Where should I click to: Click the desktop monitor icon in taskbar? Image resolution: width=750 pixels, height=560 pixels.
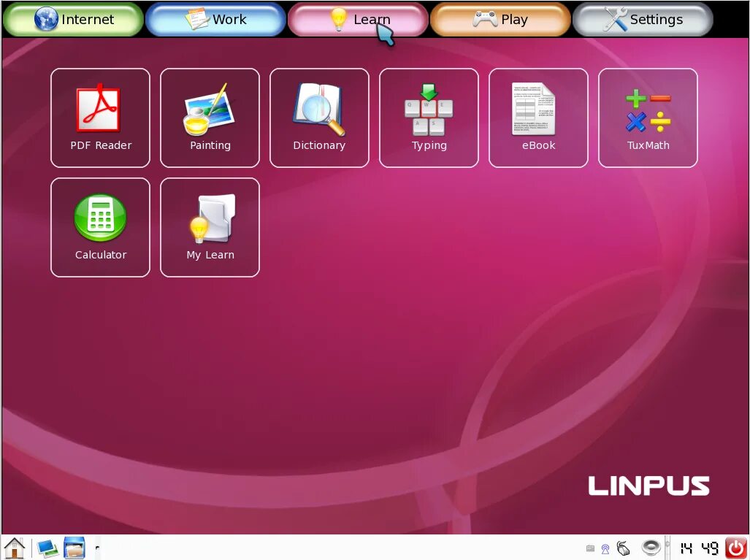pos(47,548)
